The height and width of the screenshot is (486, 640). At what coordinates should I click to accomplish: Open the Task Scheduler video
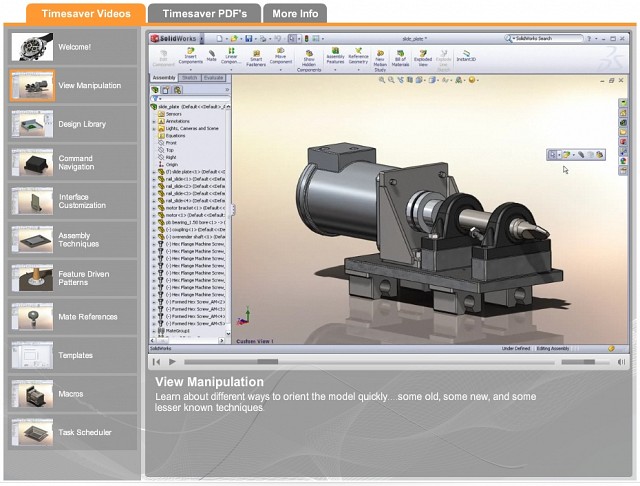[x=73, y=432]
